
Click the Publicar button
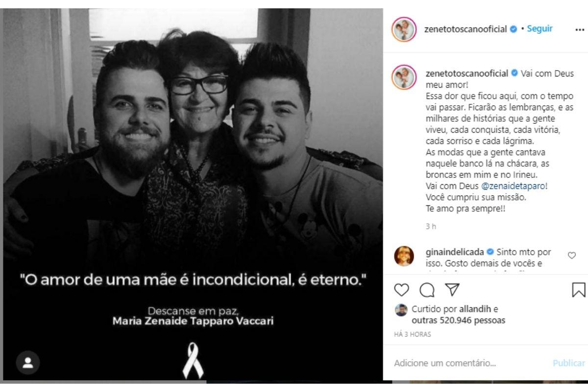tap(569, 364)
